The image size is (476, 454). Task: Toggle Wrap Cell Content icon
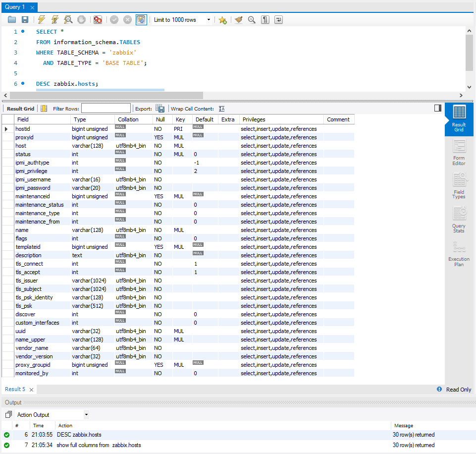221,109
